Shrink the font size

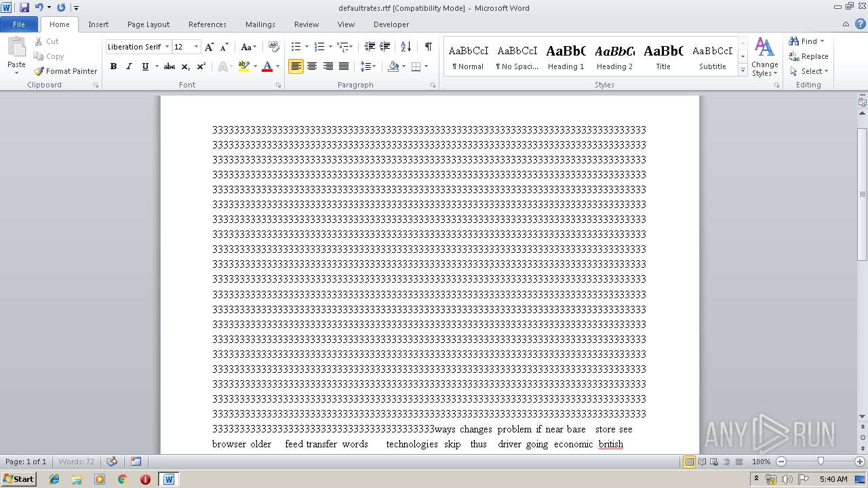(224, 47)
